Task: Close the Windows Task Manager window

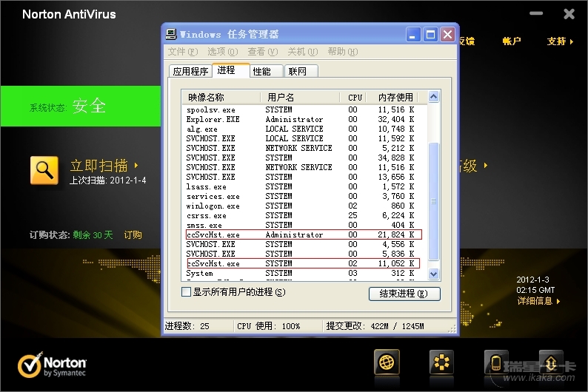Action: tap(448, 35)
